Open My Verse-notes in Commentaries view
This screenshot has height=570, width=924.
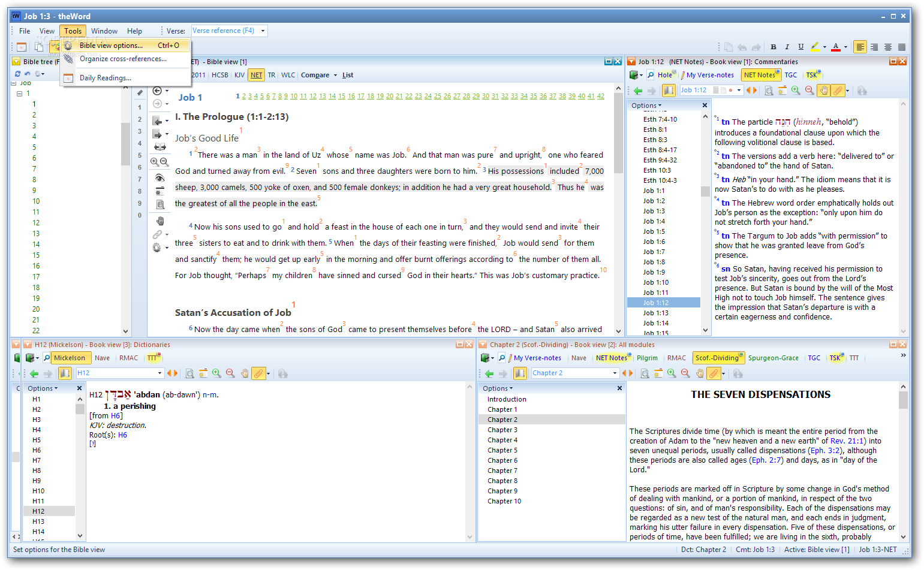(x=706, y=75)
